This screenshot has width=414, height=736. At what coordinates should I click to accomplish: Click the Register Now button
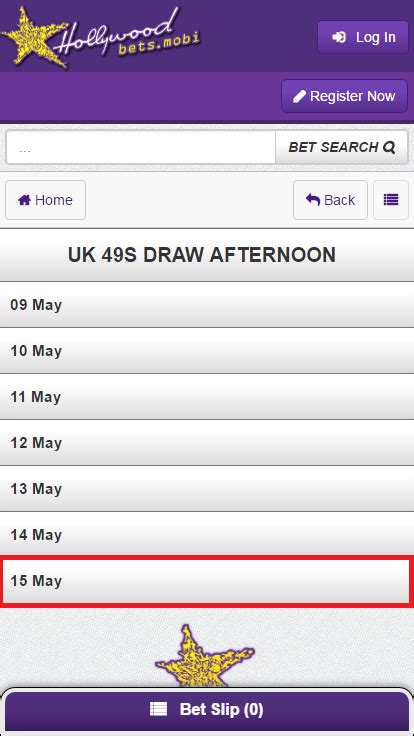[345, 96]
